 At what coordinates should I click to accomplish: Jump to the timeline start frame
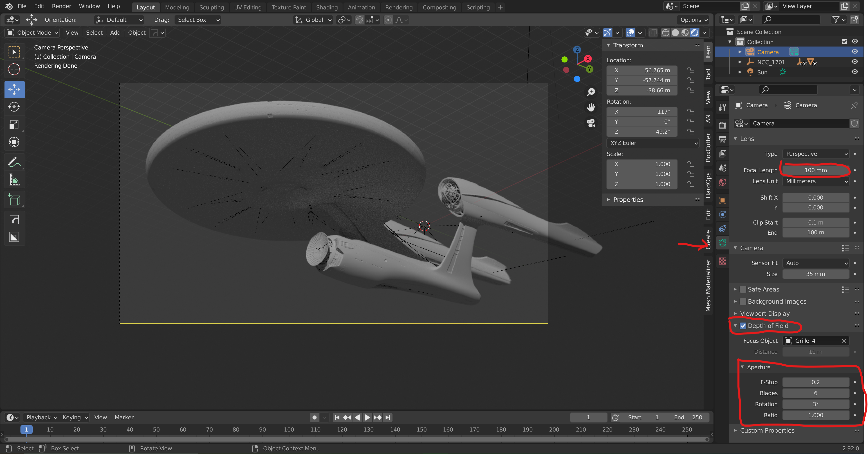(337, 417)
